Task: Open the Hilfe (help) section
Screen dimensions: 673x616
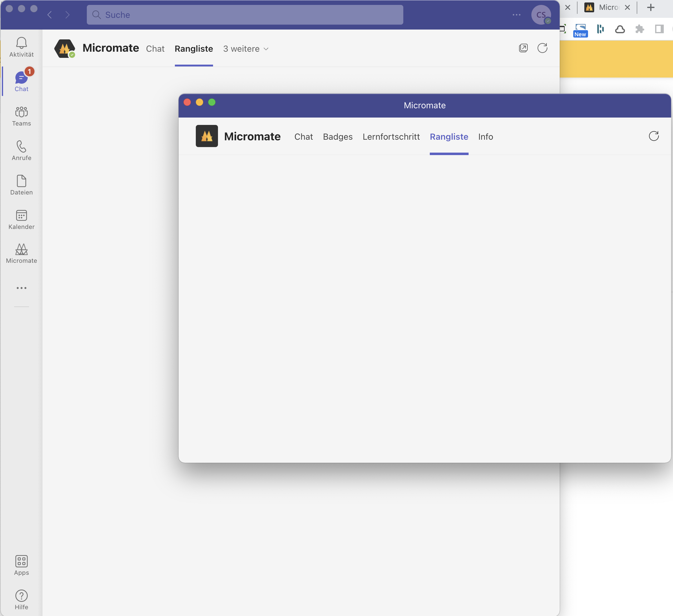Action: pos(21,599)
